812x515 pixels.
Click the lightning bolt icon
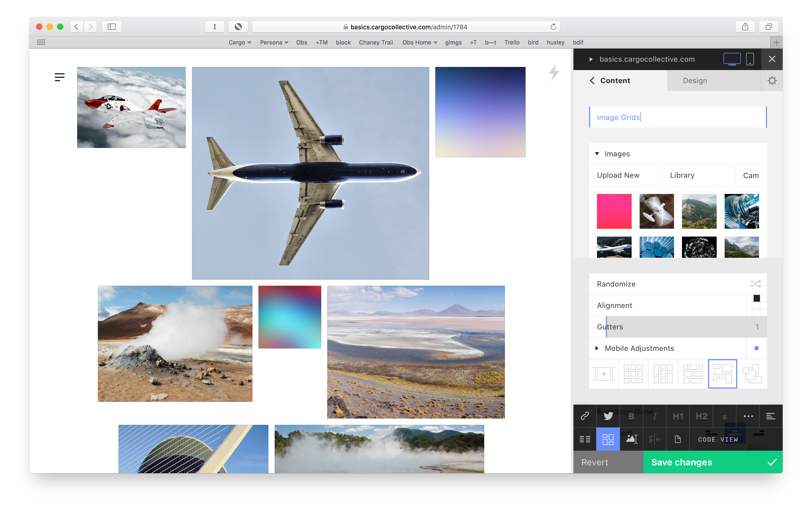point(554,72)
